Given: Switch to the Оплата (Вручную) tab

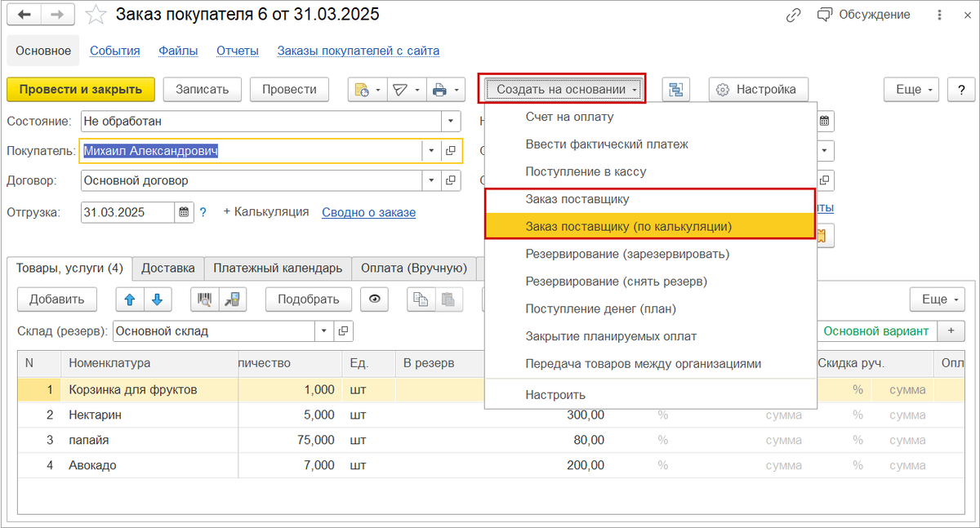Looking at the screenshot, I should 414,268.
